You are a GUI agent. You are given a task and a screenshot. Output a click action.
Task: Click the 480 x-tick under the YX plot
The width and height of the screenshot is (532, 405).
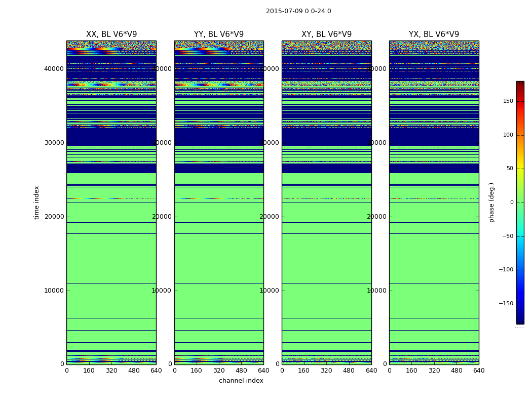457,371
